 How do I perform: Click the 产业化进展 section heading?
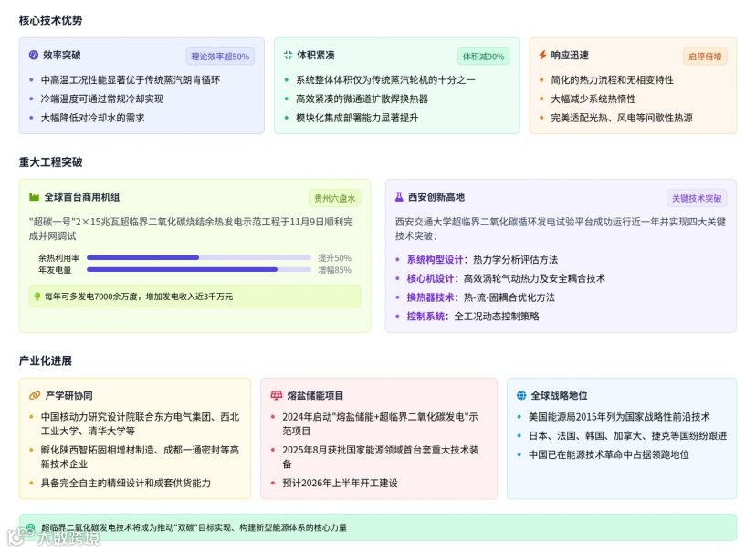tap(46, 360)
